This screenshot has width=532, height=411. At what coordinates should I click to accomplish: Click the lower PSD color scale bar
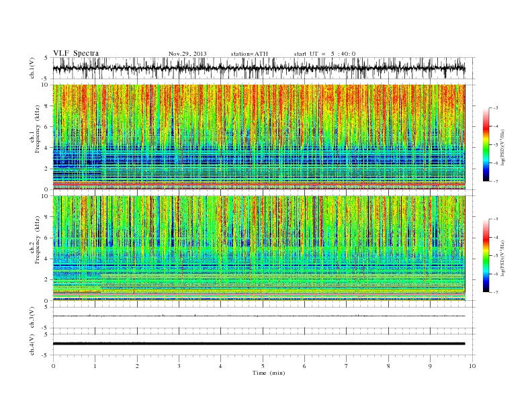coord(486,256)
